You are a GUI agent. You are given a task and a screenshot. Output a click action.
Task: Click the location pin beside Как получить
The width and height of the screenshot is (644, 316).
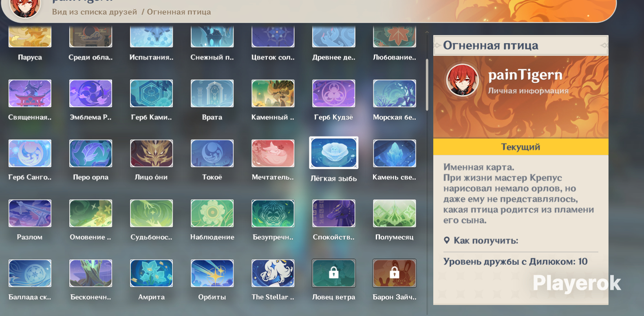point(447,241)
